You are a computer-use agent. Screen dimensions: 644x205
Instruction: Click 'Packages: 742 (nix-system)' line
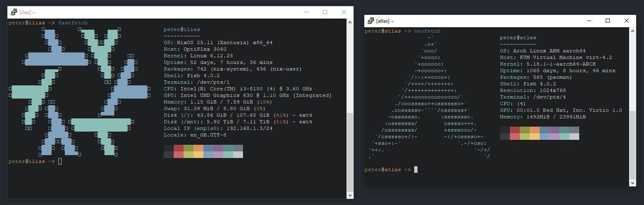pos(233,69)
